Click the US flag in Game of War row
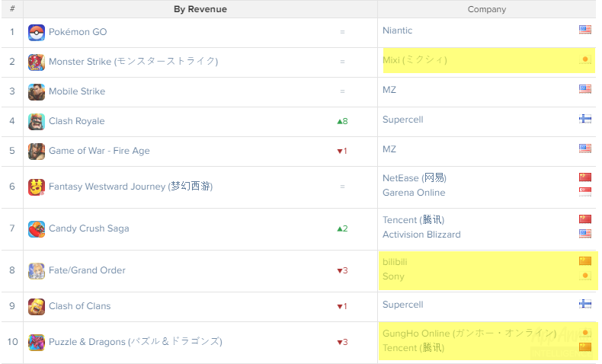This screenshot has width=602, height=364. tap(585, 148)
